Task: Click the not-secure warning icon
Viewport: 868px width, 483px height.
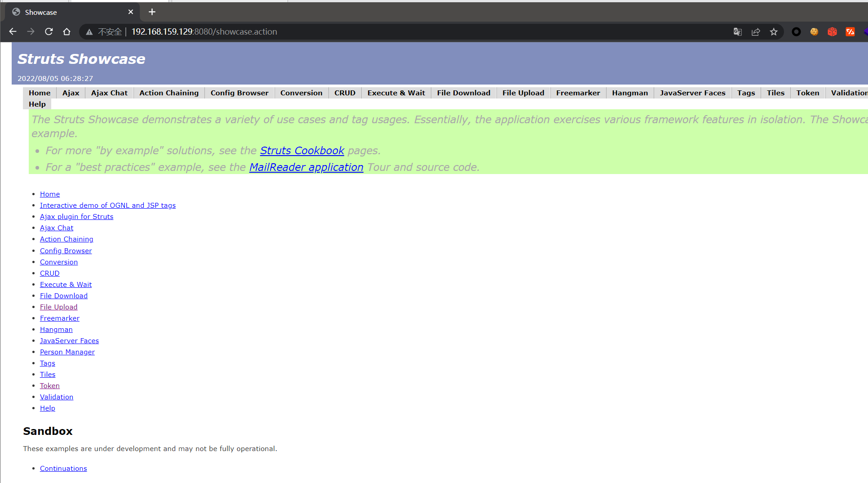Action: point(89,32)
